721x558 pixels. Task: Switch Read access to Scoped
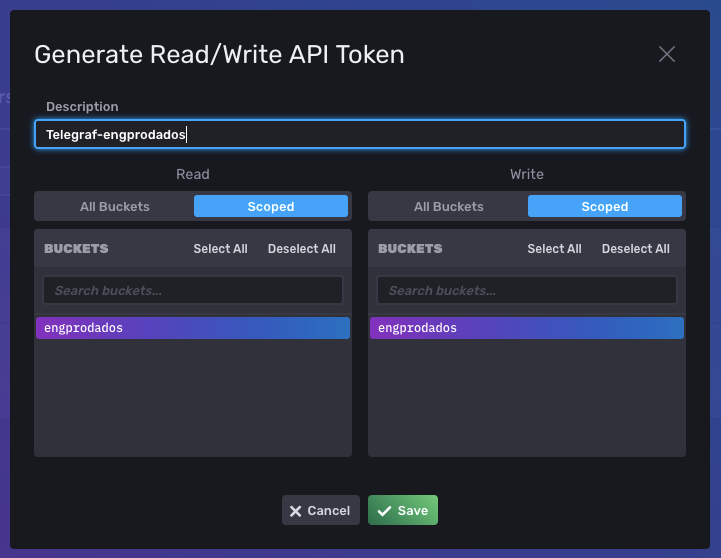pos(271,207)
